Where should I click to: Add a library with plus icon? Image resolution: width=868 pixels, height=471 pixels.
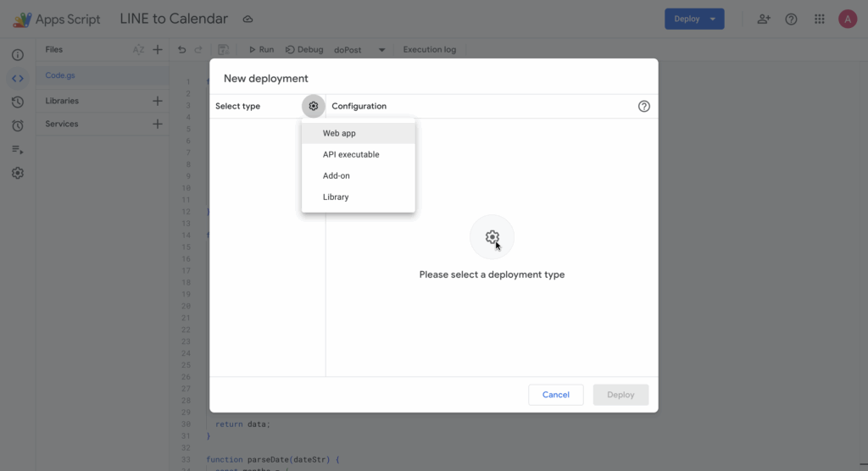coord(157,101)
